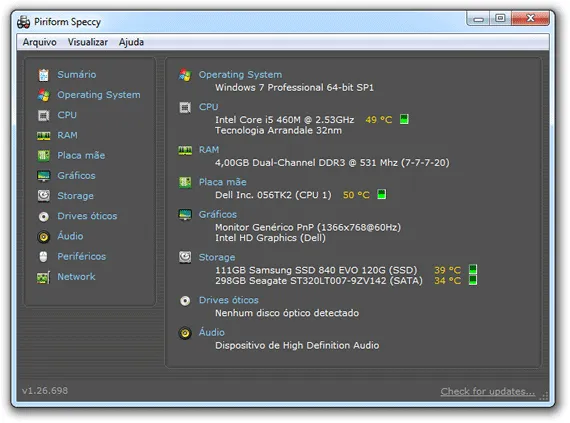Click the RAM memory stick sidebar icon
Screen dimensions: 570x423
tap(44, 136)
